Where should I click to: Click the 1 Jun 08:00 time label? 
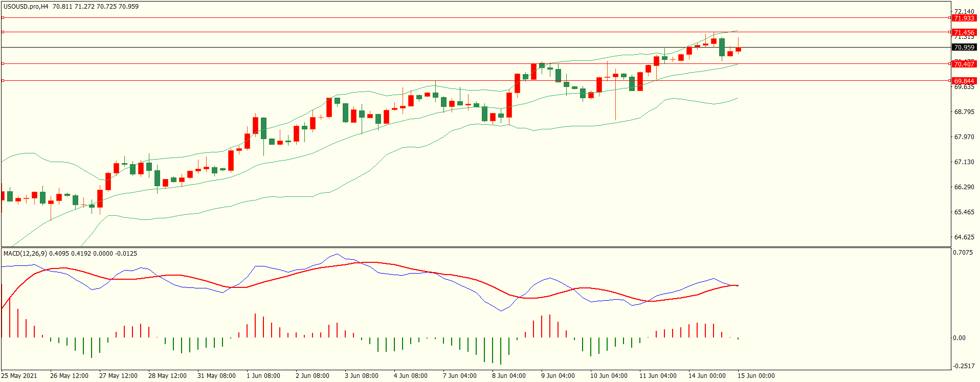point(263,376)
